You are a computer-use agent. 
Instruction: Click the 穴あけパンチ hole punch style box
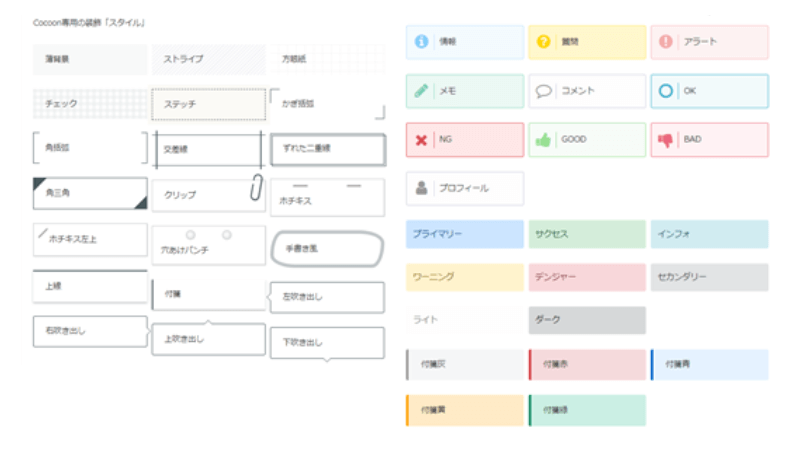[x=208, y=245]
